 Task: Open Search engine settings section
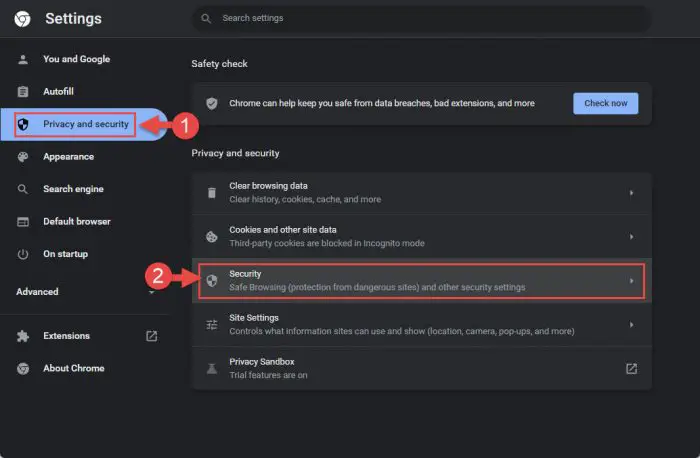click(73, 189)
